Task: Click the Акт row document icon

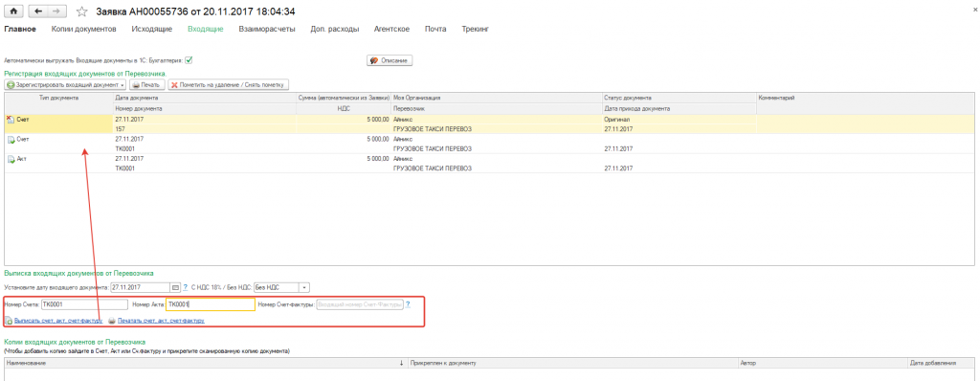Action: 11,160
